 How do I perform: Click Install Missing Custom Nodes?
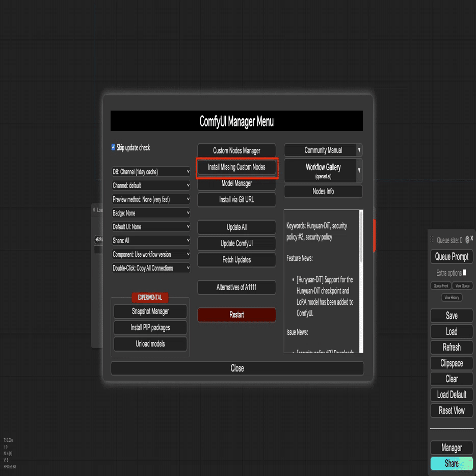[236, 167]
